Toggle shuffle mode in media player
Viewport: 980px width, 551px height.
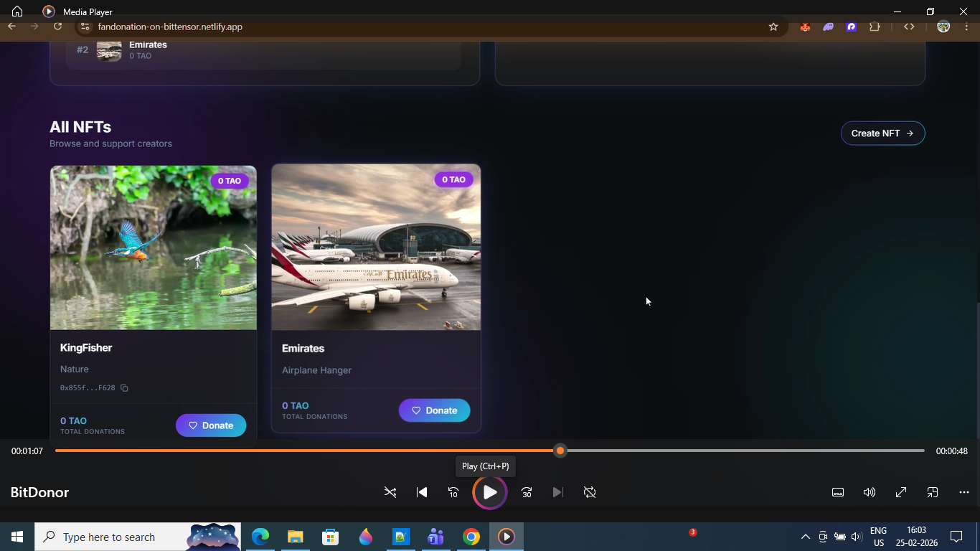tap(390, 492)
